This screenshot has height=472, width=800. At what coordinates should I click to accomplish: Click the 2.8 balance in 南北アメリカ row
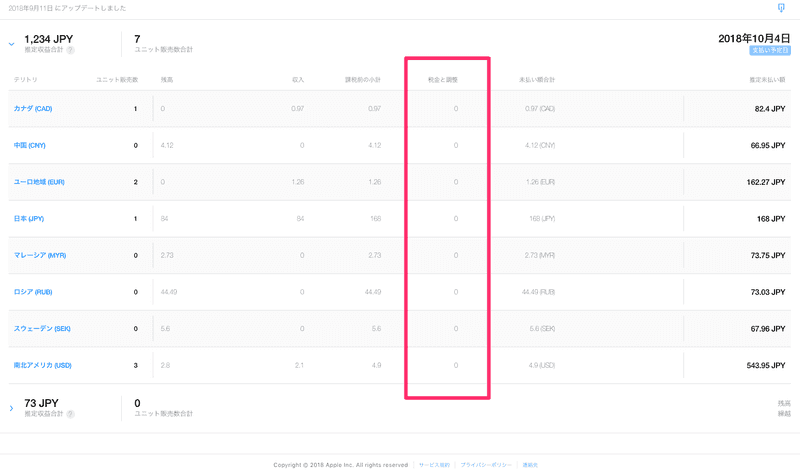(165, 366)
